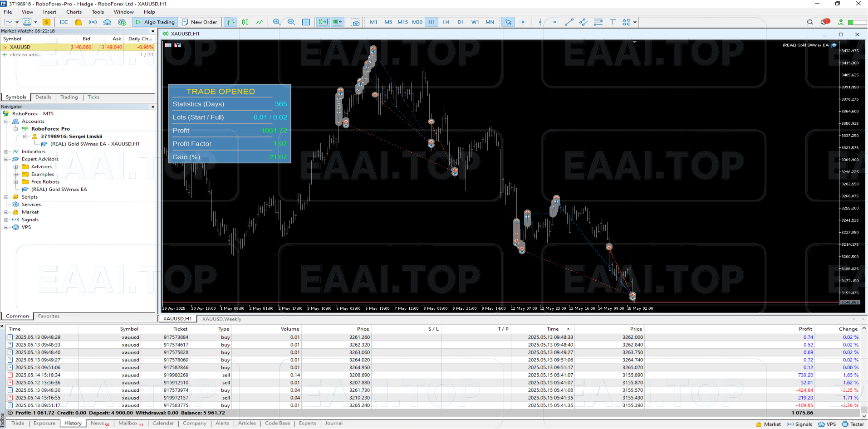Select the text label tool
The height and width of the screenshot is (429, 868).
(x=613, y=22)
